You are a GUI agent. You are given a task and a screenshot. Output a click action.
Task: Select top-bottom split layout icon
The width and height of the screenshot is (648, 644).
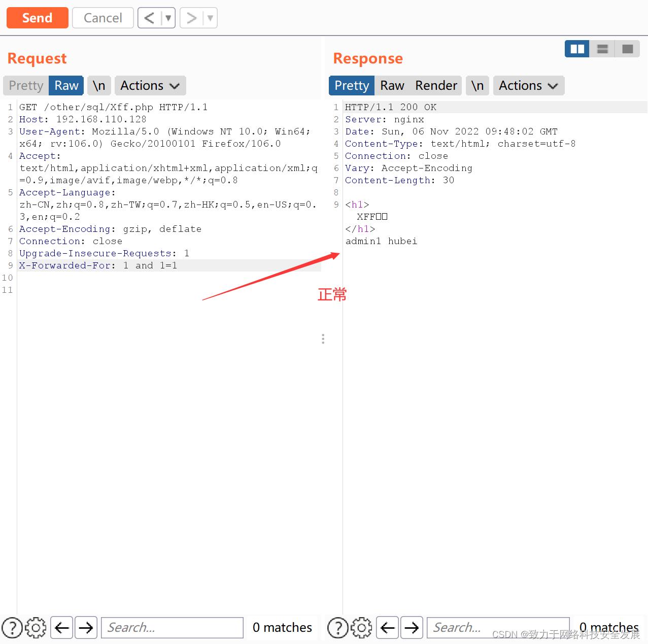tap(602, 49)
